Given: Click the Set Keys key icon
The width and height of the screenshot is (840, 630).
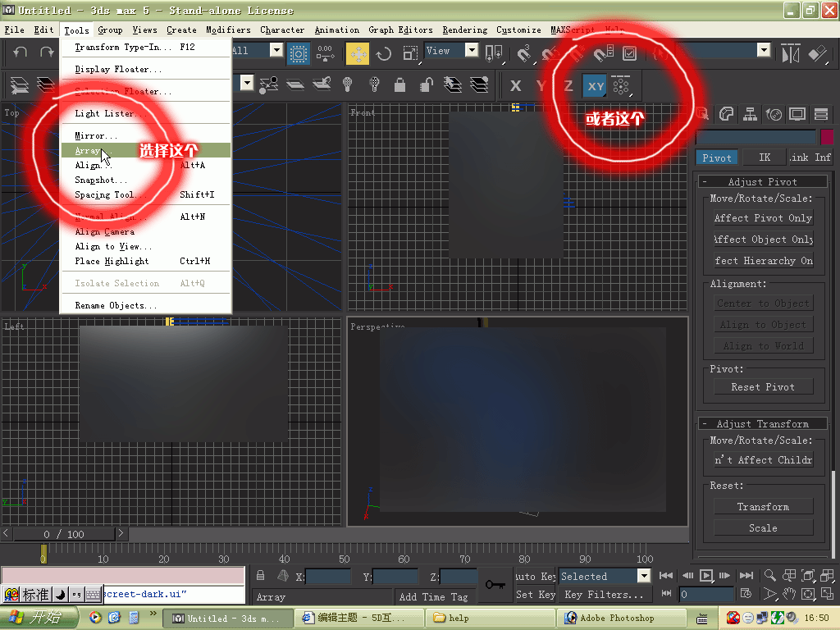Looking at the screenshot, I should click(x=495, y=584).
